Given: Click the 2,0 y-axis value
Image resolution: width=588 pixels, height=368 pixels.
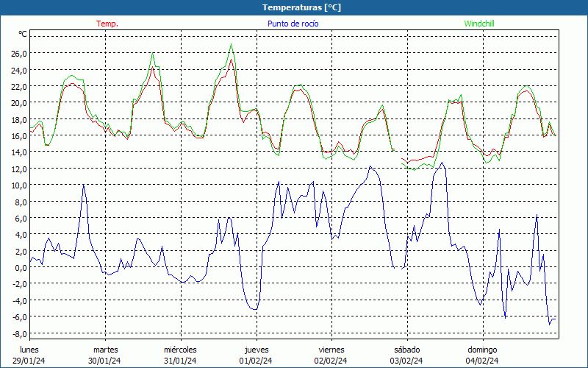Looking at the screenshot, I should pos(21,251).
